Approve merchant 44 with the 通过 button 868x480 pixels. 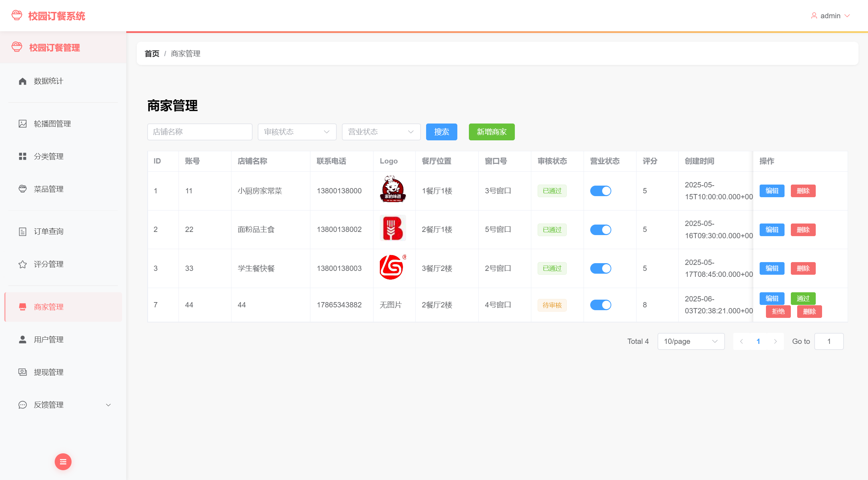coord(803,299)
